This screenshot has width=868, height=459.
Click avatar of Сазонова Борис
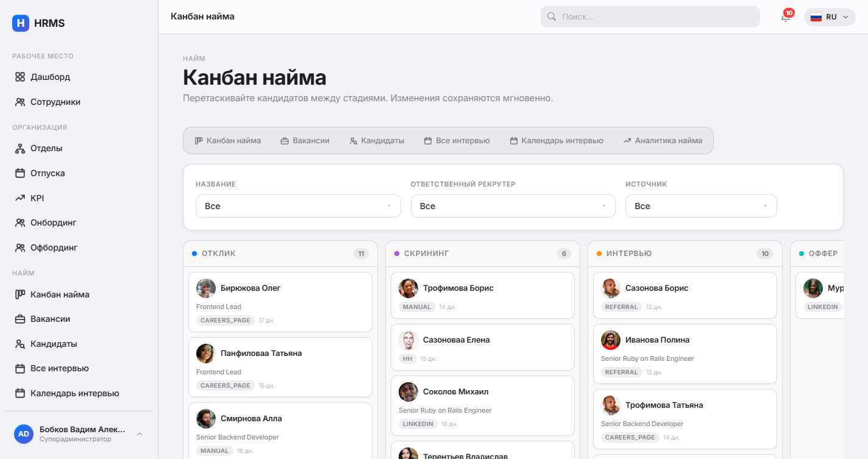point(610,288)
